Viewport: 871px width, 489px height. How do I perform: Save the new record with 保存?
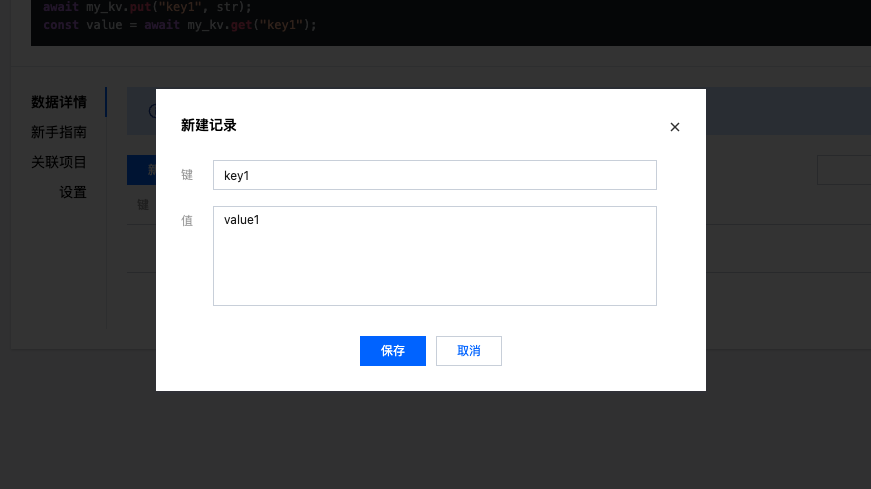pos(393,351)
